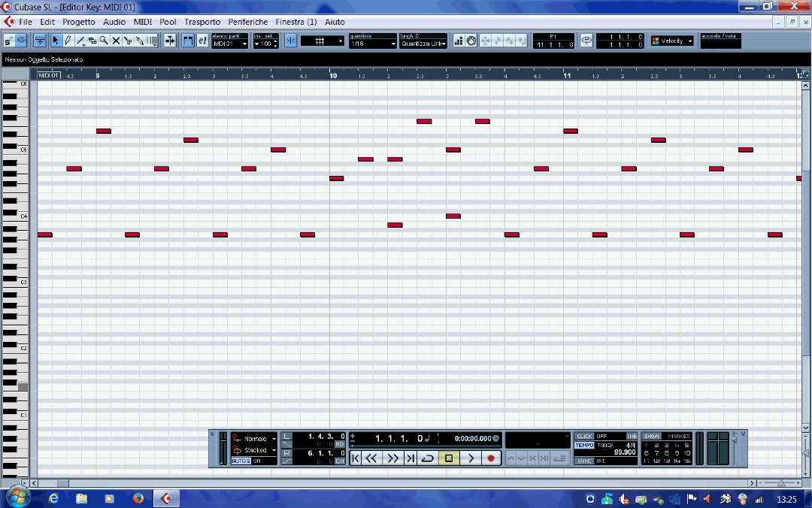The image size is (812, 508).
Task: Open the Edit menu
Action: point(47,22)
